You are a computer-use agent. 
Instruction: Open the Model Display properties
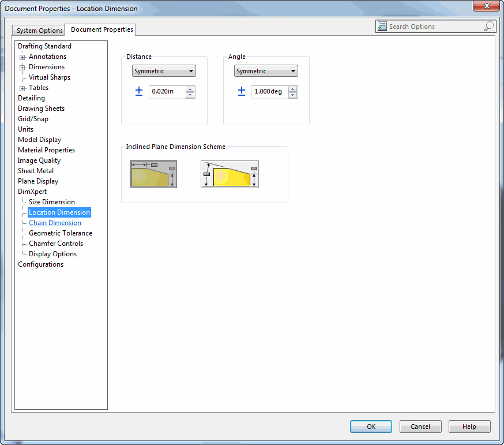coord(40,140)
